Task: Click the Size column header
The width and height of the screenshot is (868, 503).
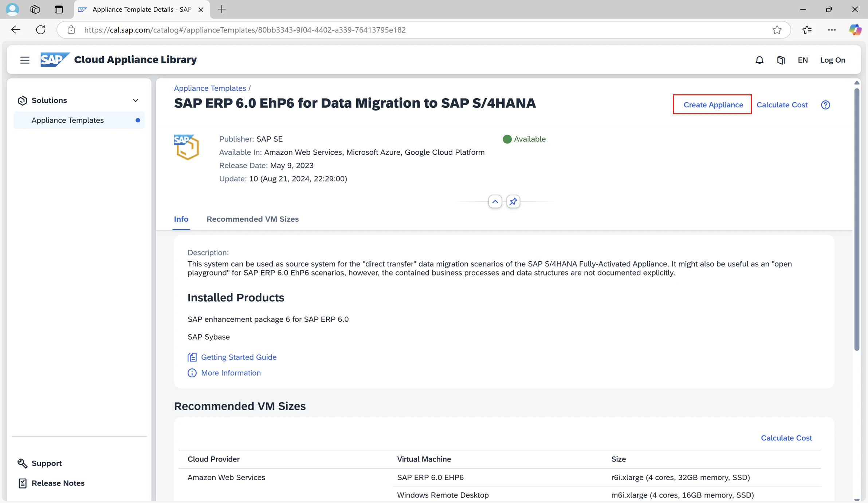Action: 618,459
